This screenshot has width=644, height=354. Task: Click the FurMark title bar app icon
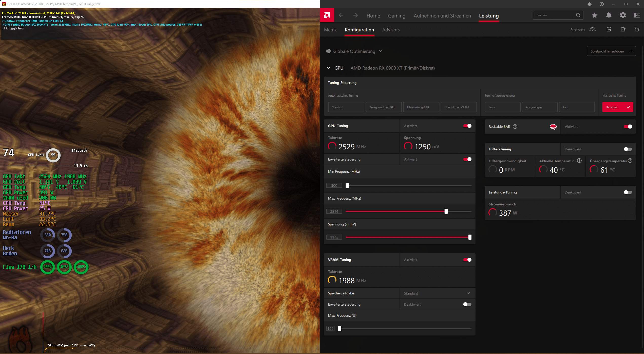point(4,4)
